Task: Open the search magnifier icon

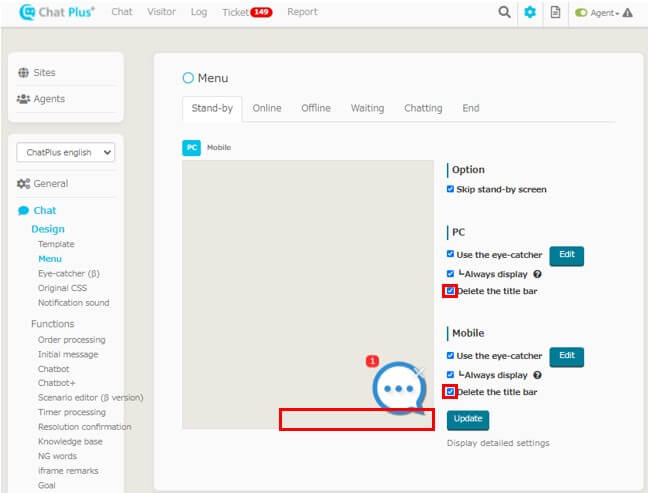Action: pos(504,12)
